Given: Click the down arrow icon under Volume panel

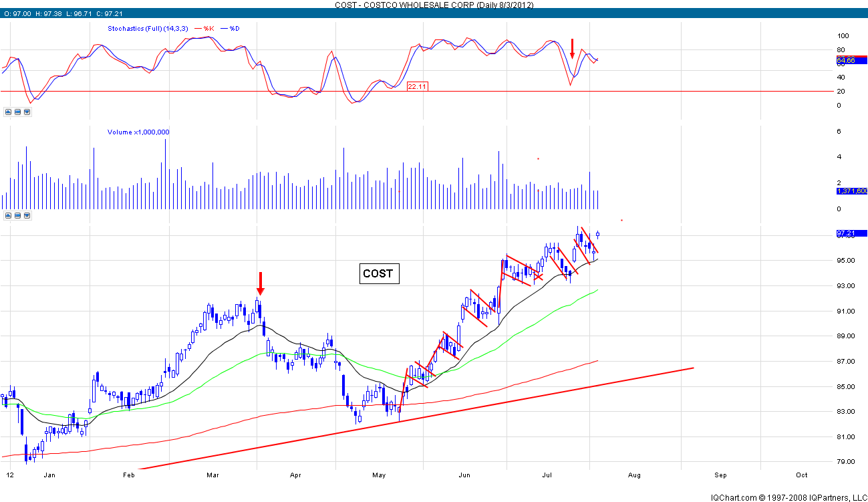Looking at the screenshot, I should pyautogui.click(x=27, y=216).
